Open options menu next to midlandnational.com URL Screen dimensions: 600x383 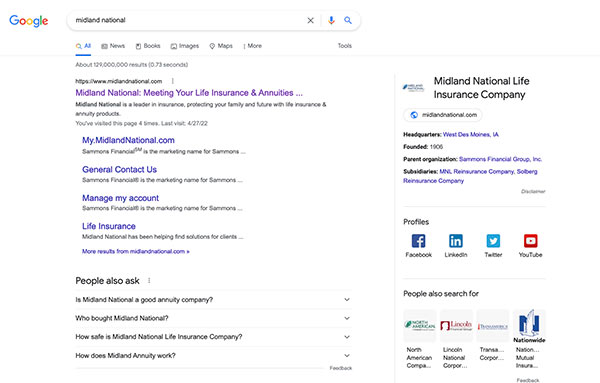coord(173,81)
